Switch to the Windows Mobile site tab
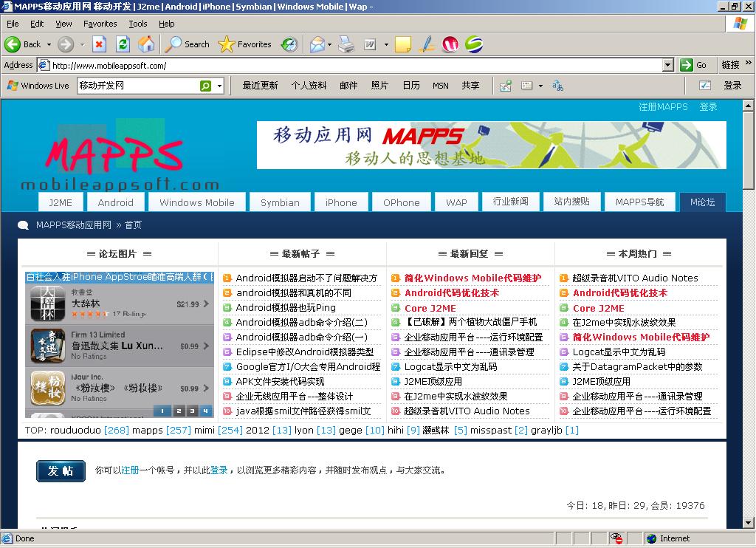The height and width of the screenshot is (548, 756). coord(197,202)
